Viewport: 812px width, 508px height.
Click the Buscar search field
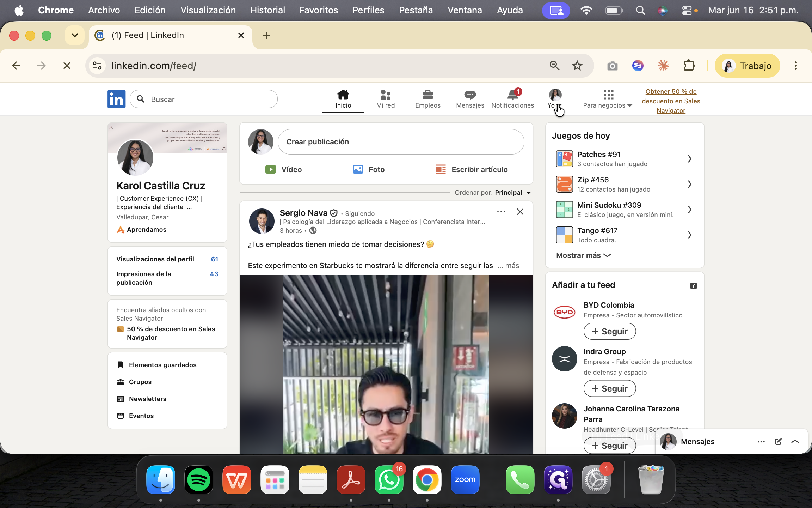pyautogui.click(x=204, y=99)
